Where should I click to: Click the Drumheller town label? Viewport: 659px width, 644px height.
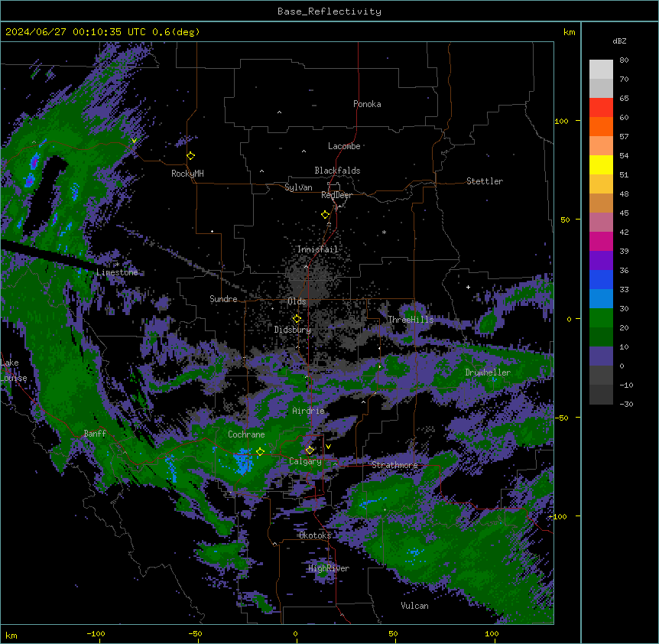pyautogui.click(x=488, y=372)
